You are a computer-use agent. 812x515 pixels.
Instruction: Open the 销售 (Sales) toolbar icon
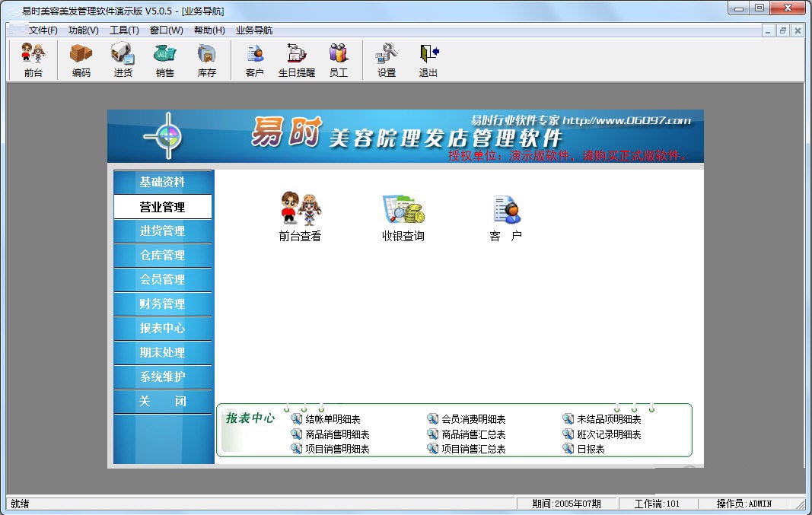pyautogui.click(x=164, y=59)
